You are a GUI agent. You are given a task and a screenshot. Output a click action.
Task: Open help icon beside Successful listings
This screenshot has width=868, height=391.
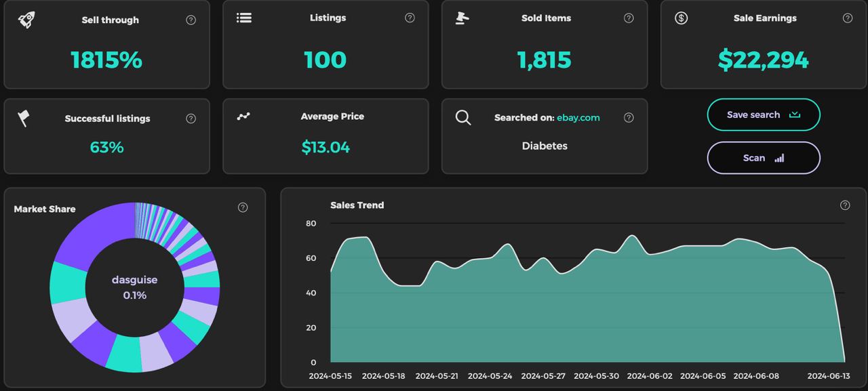[191, 119]
